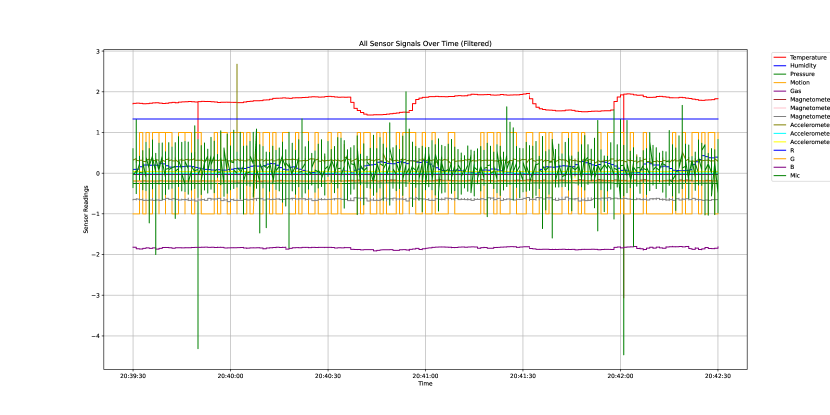This screenshot has height=415, width=830.
Task: Click the x-axis tick label '20:42:30'
Action: (x=718, y=376)
